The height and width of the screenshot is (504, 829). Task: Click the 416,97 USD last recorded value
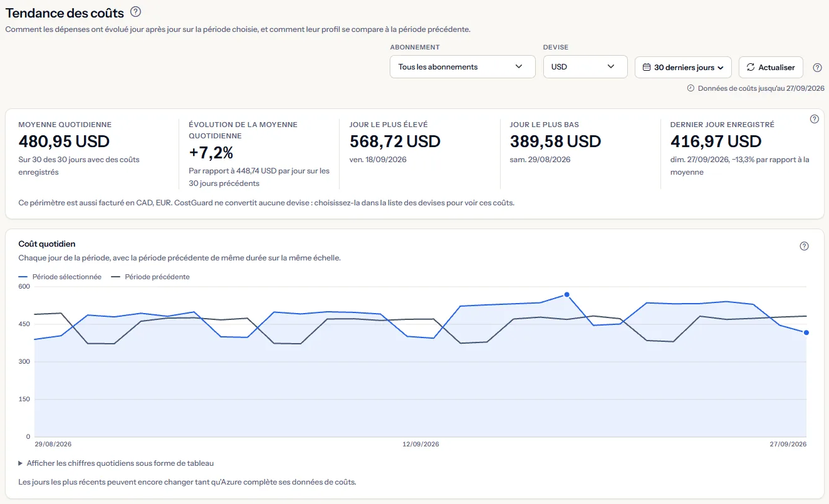[x=716, y=141]
